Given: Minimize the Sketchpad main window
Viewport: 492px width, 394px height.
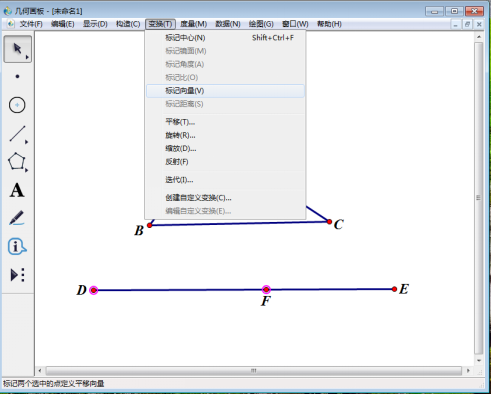Looking at the screenshot, I should [x=434, y=11].
